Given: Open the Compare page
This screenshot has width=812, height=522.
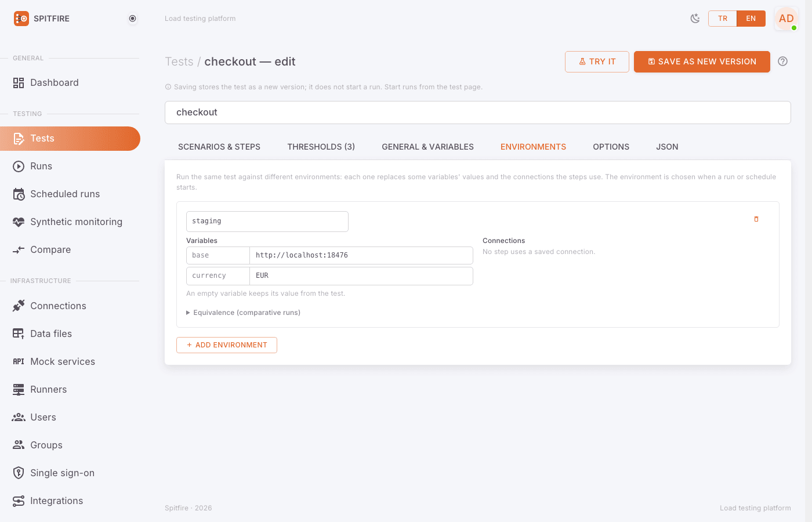Looking at the screenshot, I should point(70,250).
